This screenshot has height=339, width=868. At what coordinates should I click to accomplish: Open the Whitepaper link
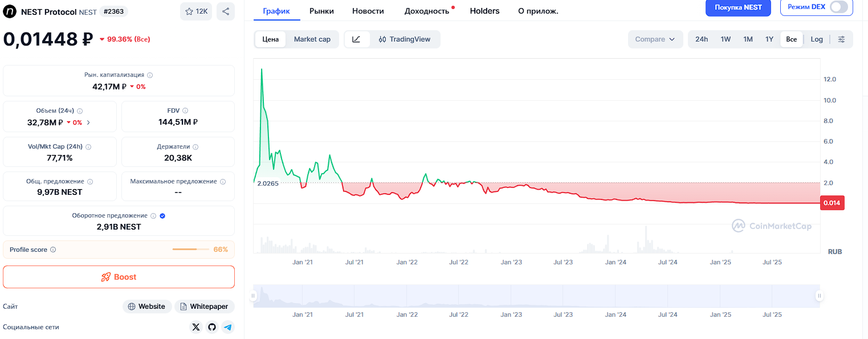pos(204,306)
